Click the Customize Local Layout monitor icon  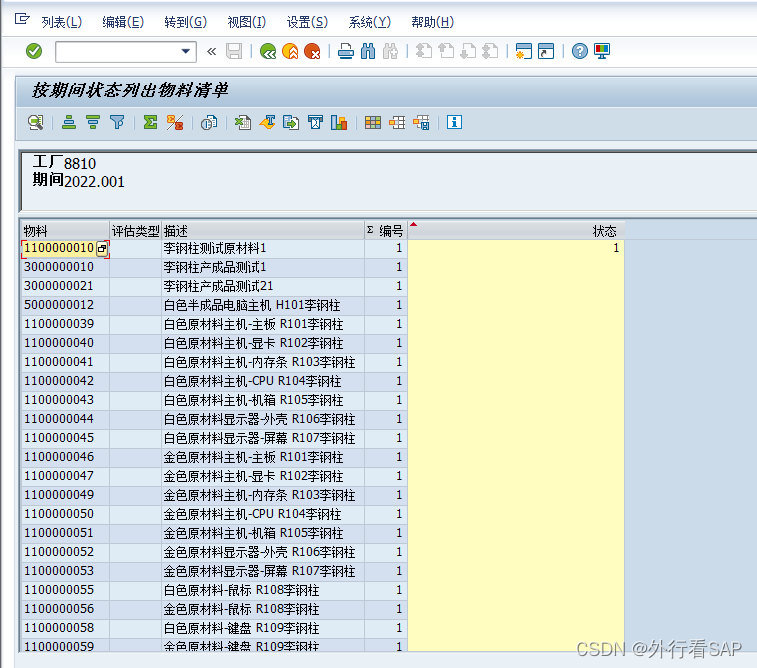pyautogui.click(x=602, y=51)
